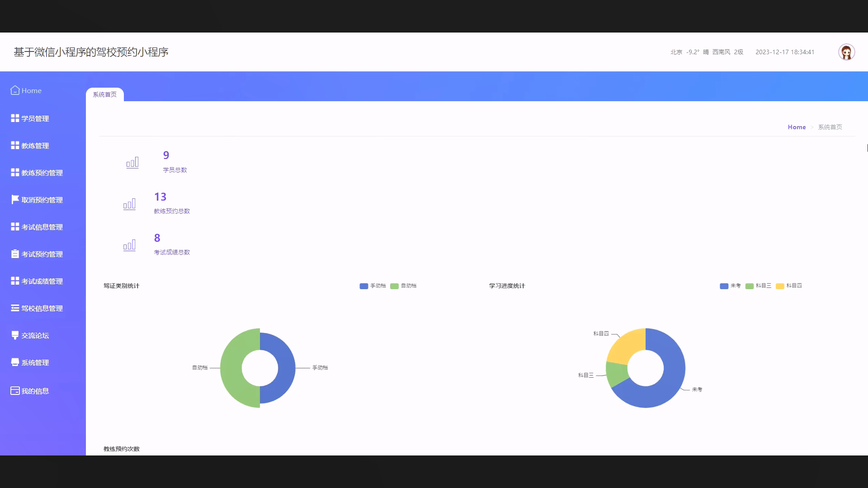Viewport: 868px width, 488px height.
Task: Click the user avatar in header
Action: tap(846, 52)
